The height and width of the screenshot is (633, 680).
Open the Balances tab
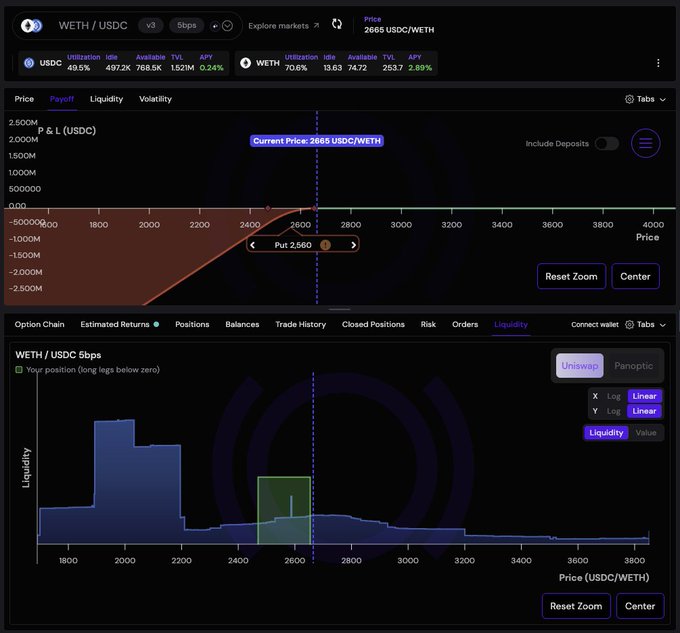click(x=242, y=324)
